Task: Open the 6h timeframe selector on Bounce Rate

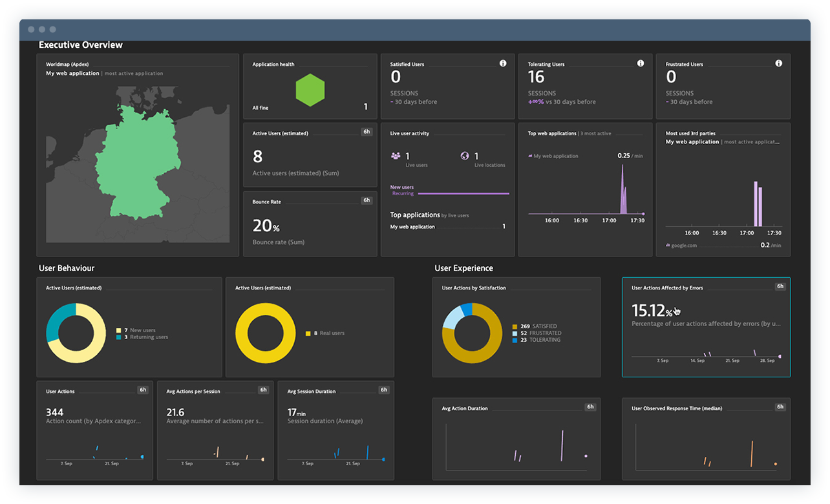Action: tap(367, 200)
